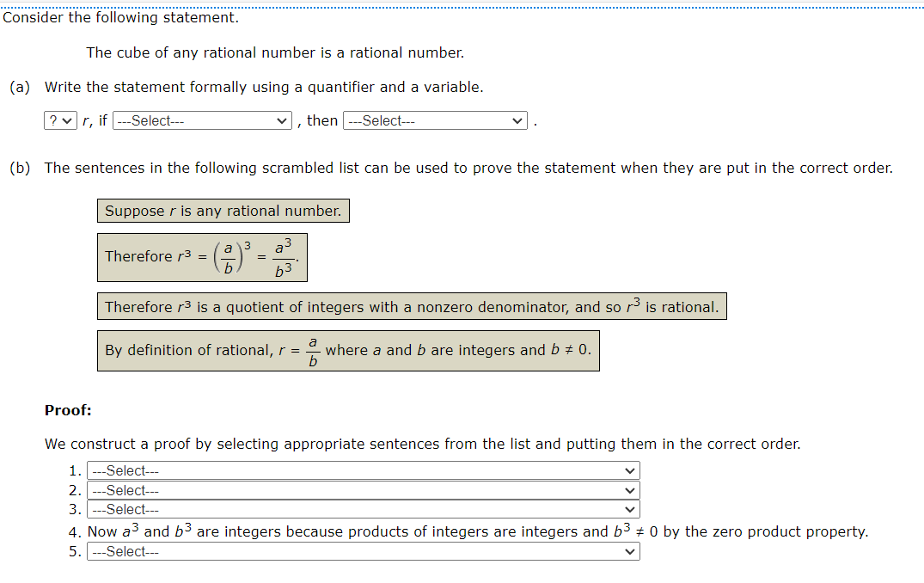Click the chevron on the "if" dropdown
The image size is (924, 583).
coord(282,120)
